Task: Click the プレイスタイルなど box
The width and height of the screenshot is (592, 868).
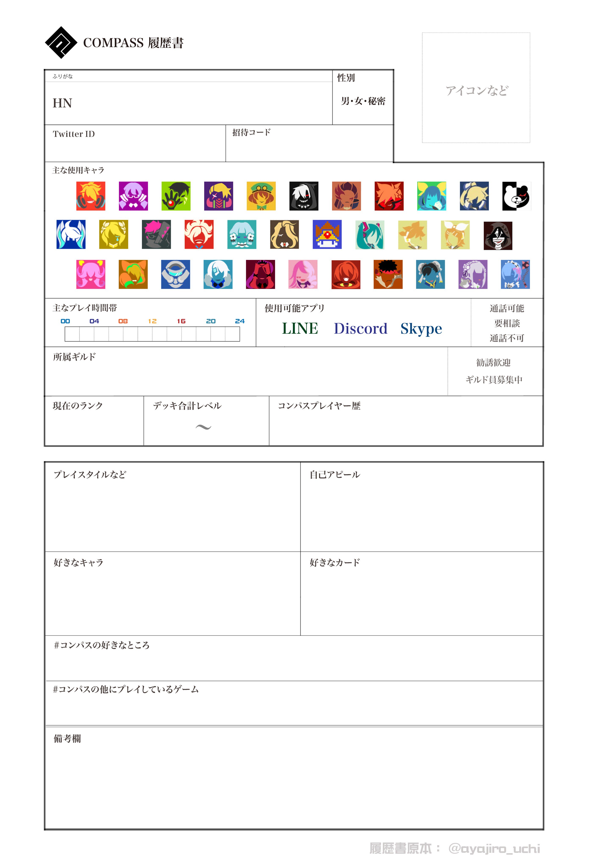Action: pyautogui.click(x=172, y=507)
